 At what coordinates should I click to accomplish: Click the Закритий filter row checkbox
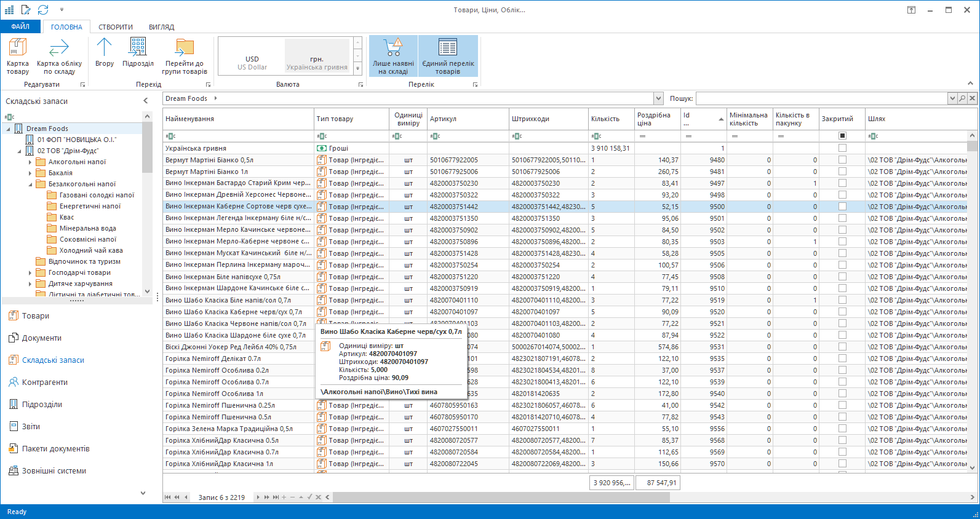pos(842,136)
